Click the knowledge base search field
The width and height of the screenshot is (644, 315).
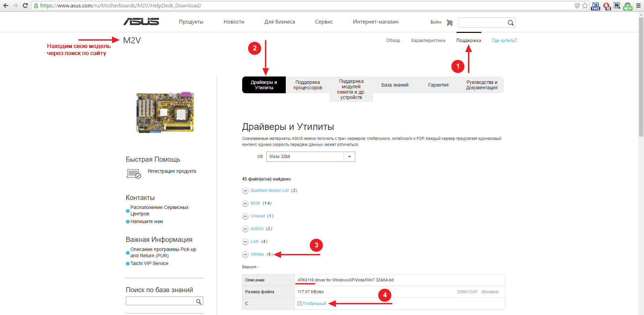(x=160, y=301)
